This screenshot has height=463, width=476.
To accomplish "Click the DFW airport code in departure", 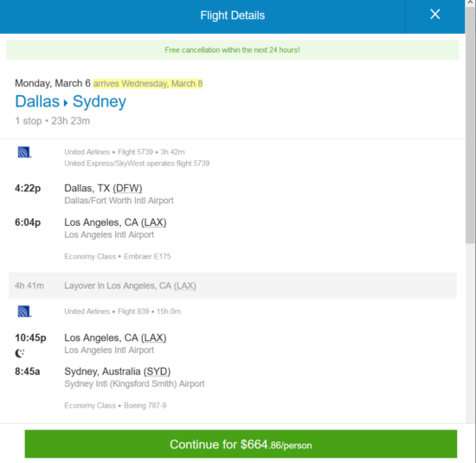I will pyautogui.click(x=127, y=189).
